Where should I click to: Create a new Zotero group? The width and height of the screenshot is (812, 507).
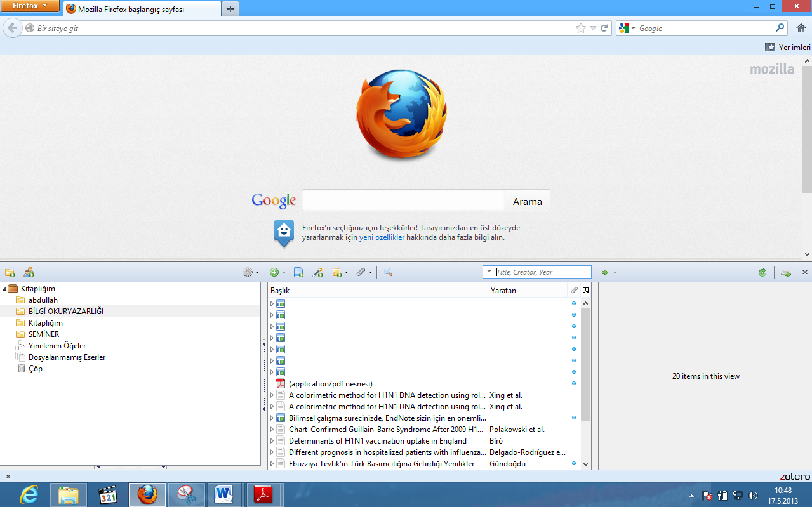click(x=29, y=273)
